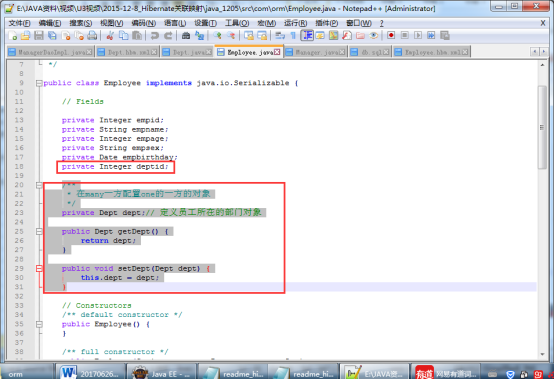Open the 设置(T) menu
Screen dimensions: 554x380
point(206,23)
